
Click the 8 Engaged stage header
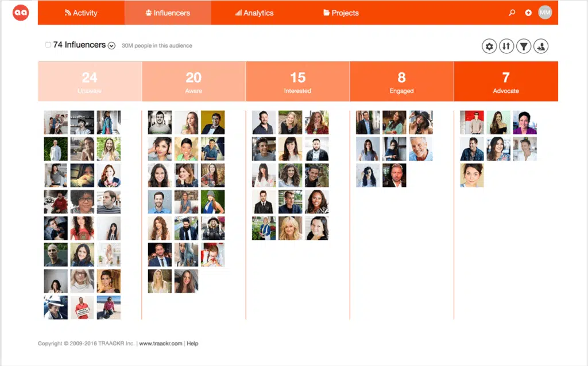click(401, 81)
